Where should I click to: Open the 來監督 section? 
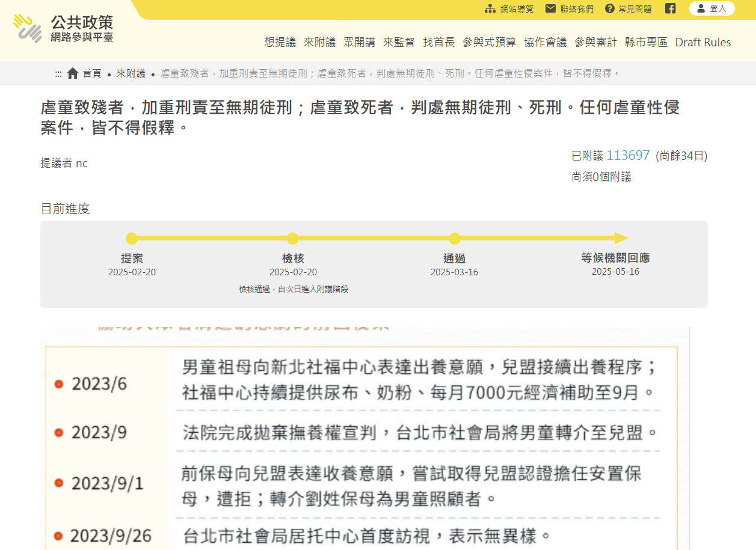pos(399,43)
